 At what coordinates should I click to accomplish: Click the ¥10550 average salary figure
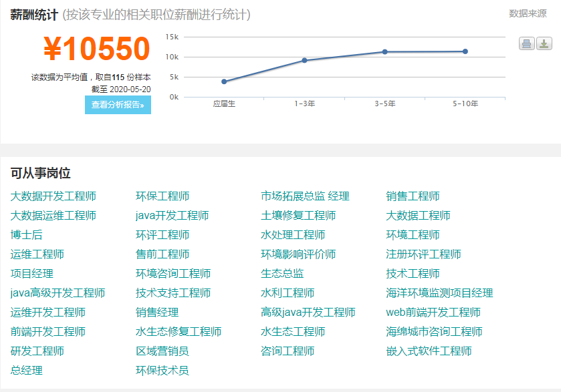point(96,48)
